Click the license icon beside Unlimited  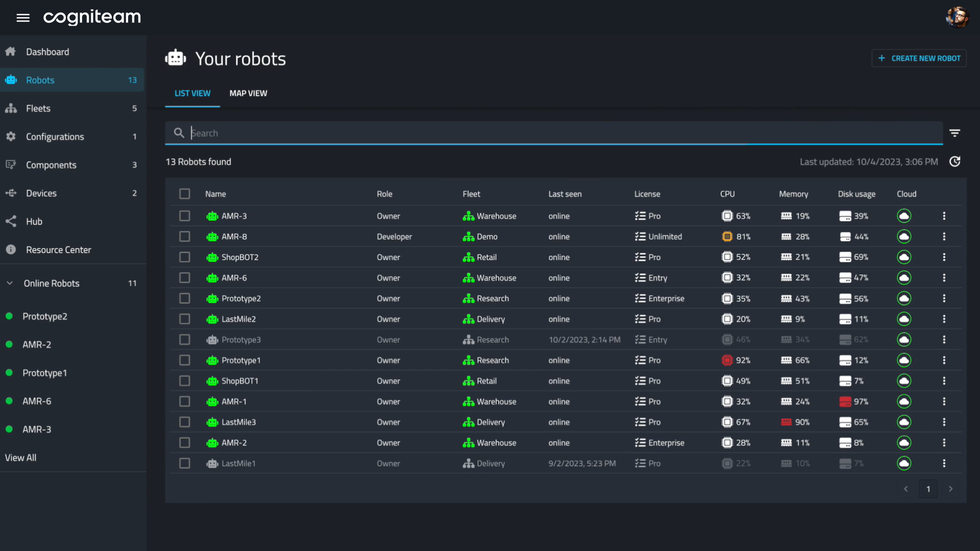(x=640, y=237)
